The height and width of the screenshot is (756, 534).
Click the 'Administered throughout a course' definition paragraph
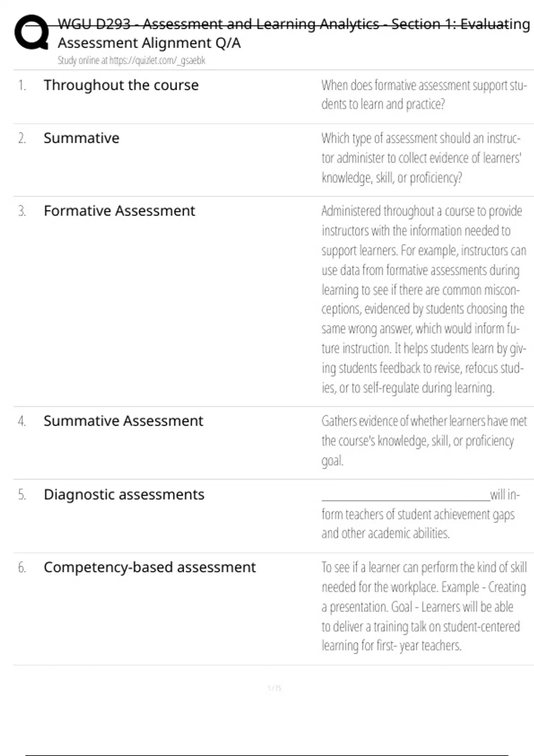coord(424,299)
